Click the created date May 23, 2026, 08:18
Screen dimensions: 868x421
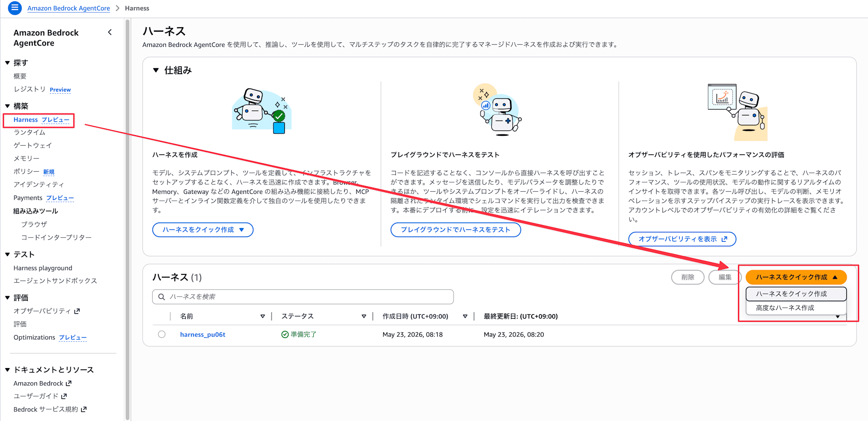tap(413, 334)
